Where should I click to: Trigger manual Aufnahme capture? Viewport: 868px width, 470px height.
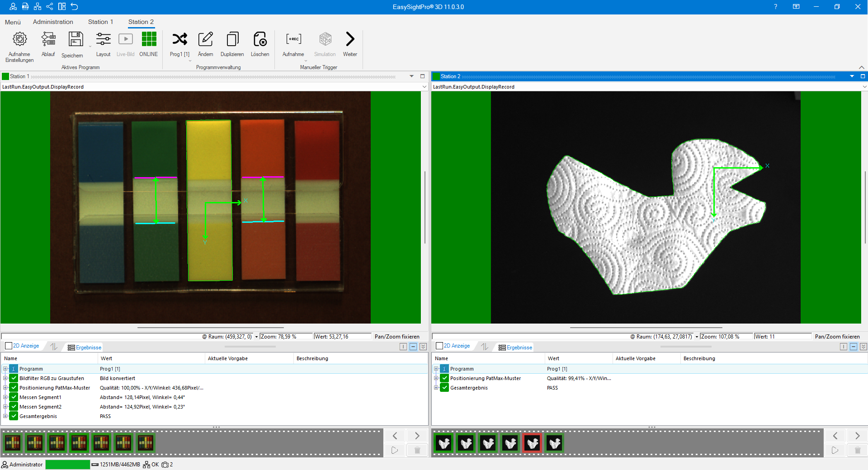[x=293, y=40]
